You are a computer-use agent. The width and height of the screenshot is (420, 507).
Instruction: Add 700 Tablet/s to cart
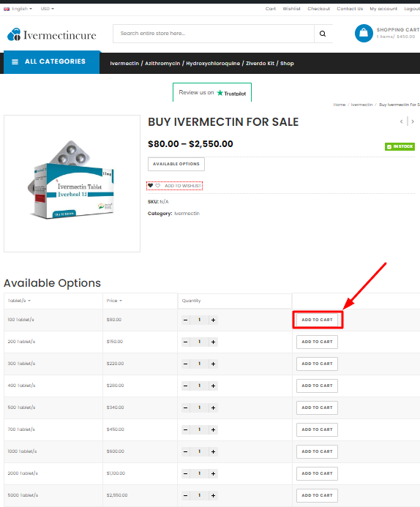(x=317, y=429)
